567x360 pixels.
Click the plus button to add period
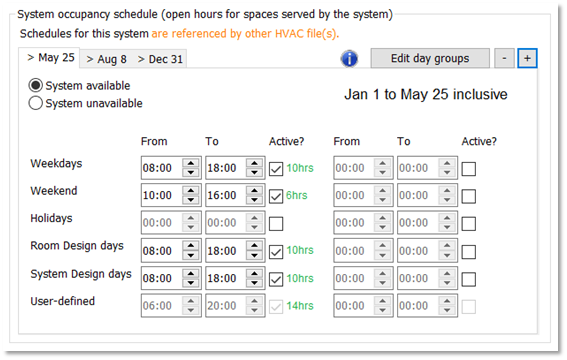point(527,58)
